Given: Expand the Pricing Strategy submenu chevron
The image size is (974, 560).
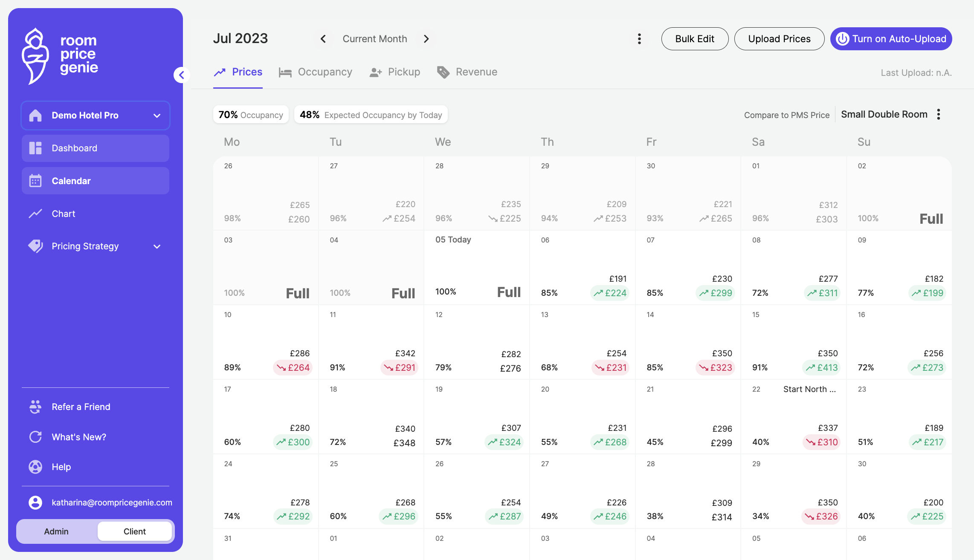Looking at the screenshot, I should point(157,246).
